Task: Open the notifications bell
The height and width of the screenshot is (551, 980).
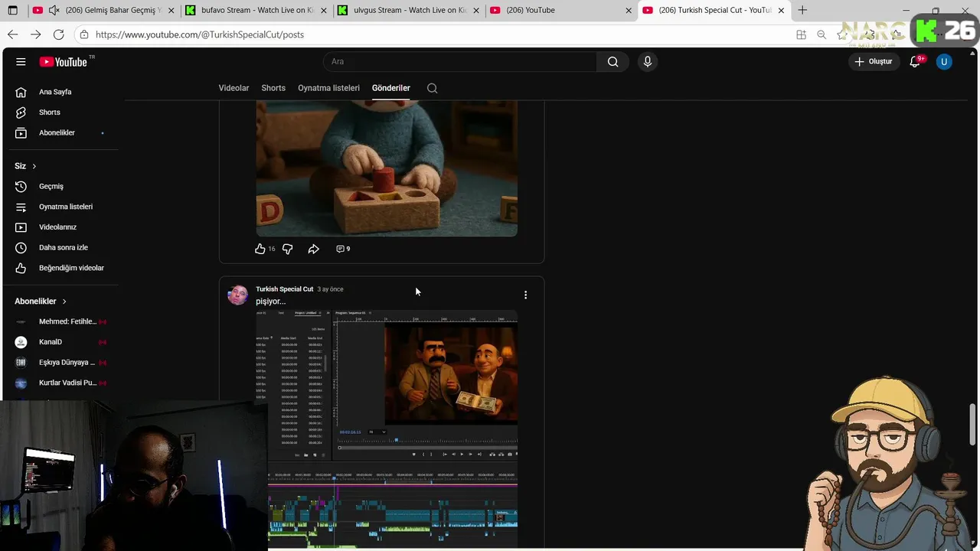Action: click(x=915, y=61)
